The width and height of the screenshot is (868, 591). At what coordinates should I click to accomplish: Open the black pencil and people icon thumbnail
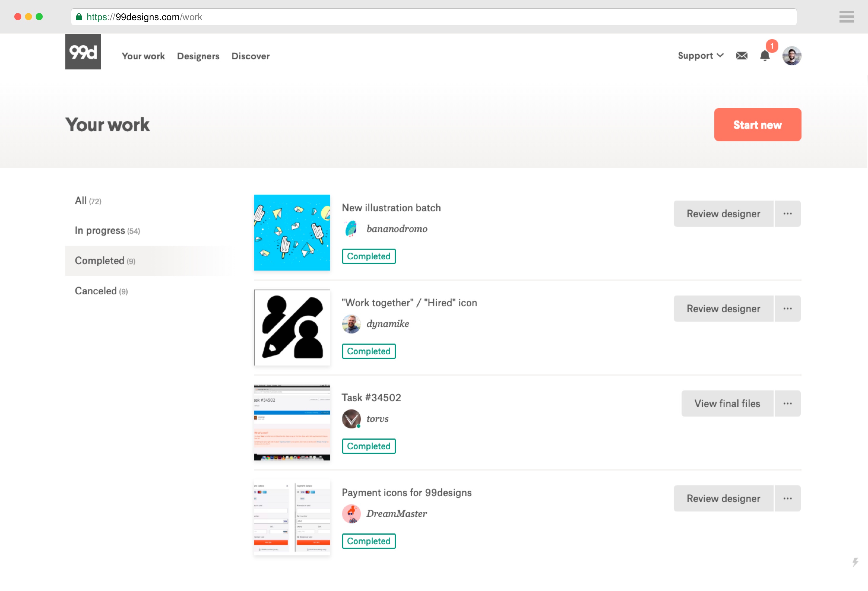292,328
